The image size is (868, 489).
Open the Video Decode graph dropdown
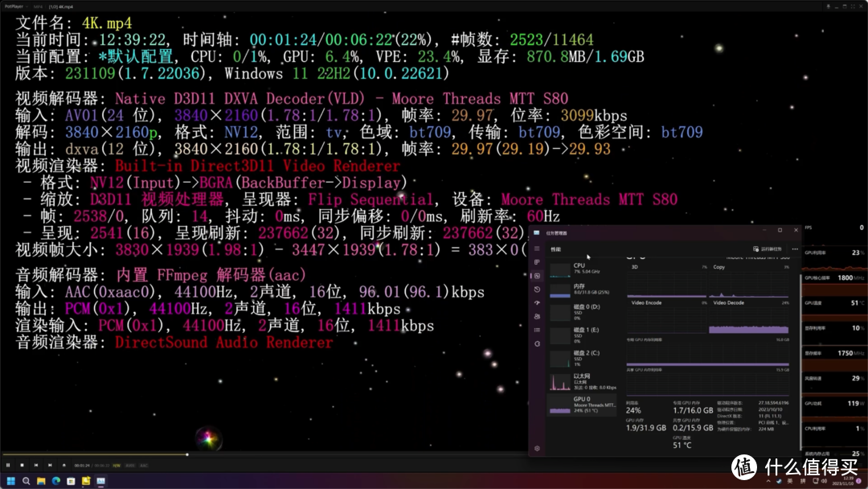(728, 303)
